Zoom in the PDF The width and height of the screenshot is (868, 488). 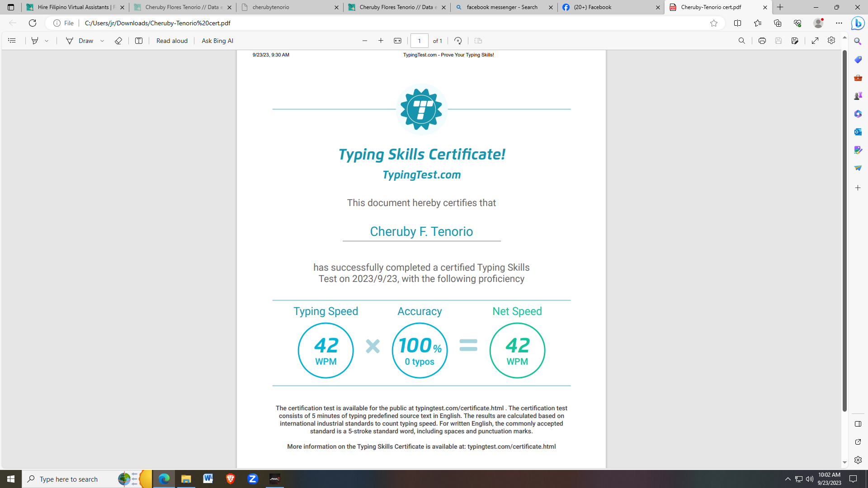point(381,41)
